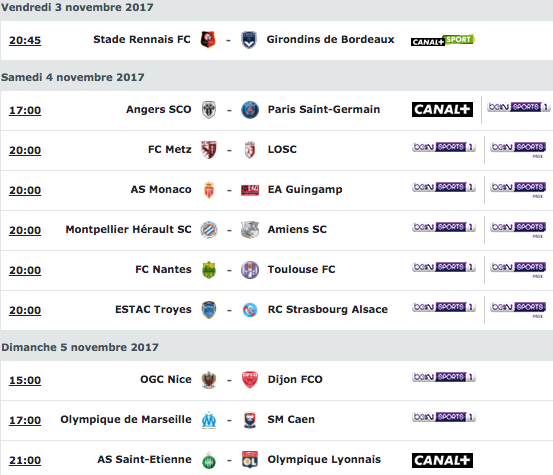The width and height of the screenshot is (553, 475).
Task: Click the Olympique de Marseille logo
Action: [x=209, y=420]
